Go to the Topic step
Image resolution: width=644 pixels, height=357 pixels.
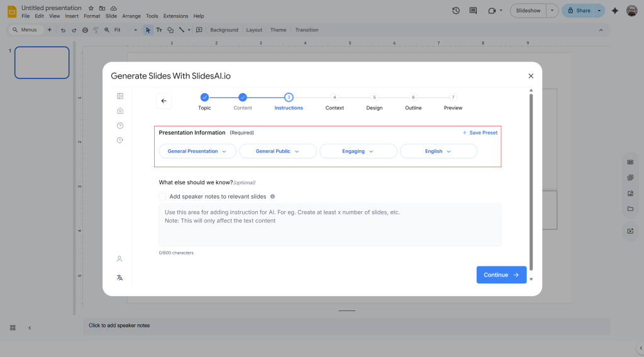(204, 97)
